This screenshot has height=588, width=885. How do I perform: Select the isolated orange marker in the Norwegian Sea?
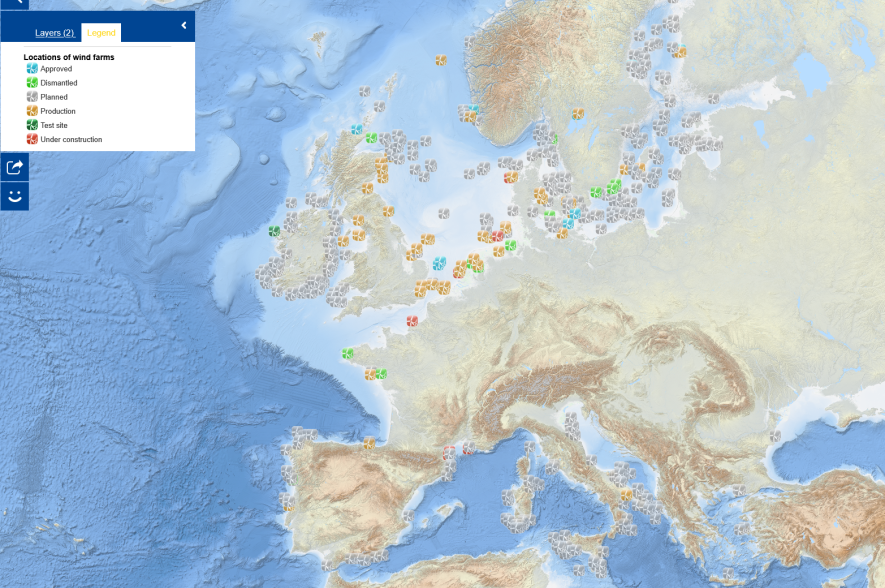tap(440, 60)
